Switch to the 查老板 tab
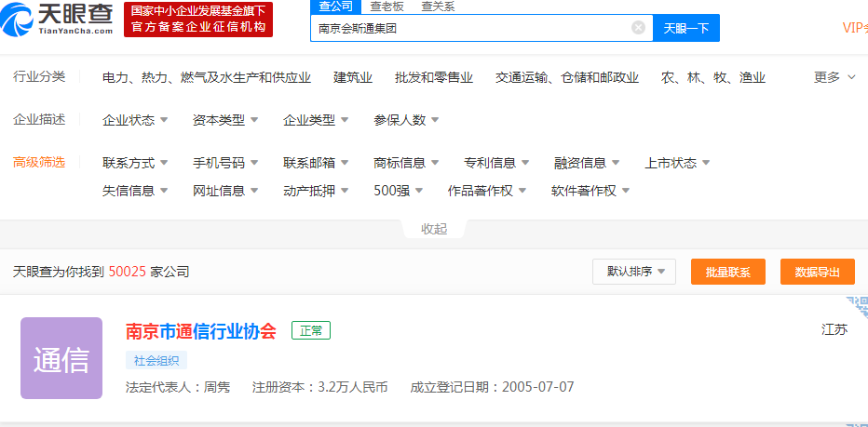Viewport: 868px width, 427px height. 387,7
